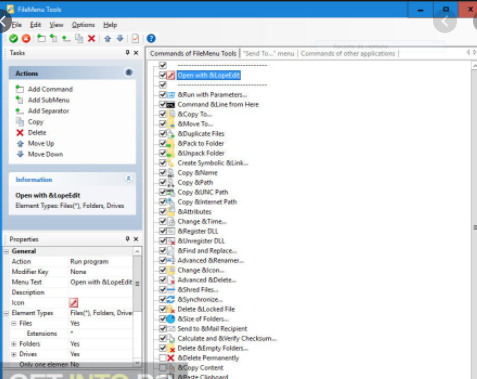Click the LopeEdit icon in the command list

tap(171, 75)
